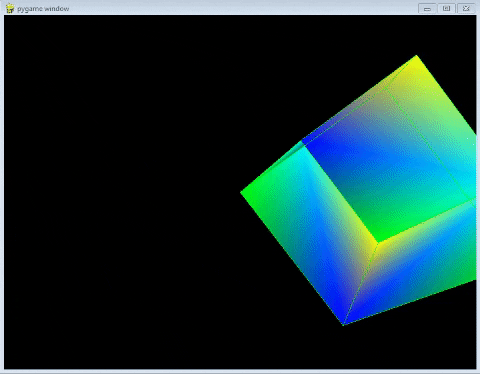Click the yellow inner vertex where three edges meet
Screen dimensions: 480x374
click(377, 243)
